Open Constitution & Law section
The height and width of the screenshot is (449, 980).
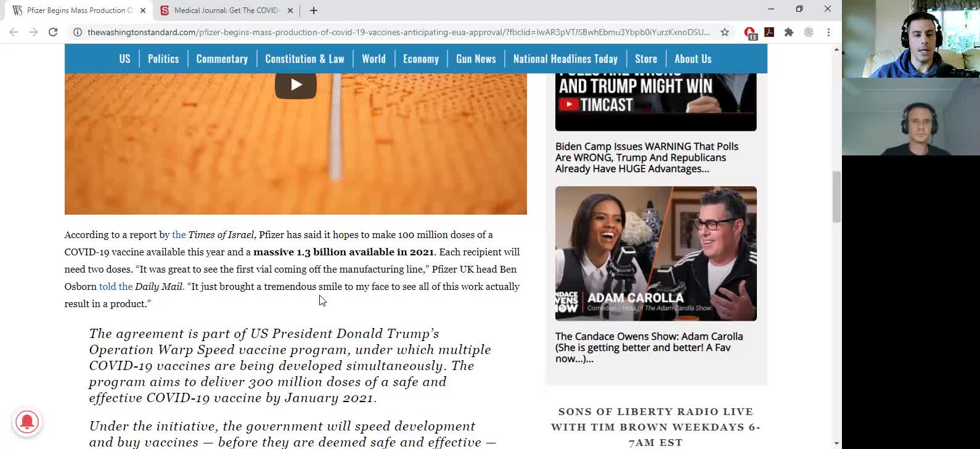304,59
